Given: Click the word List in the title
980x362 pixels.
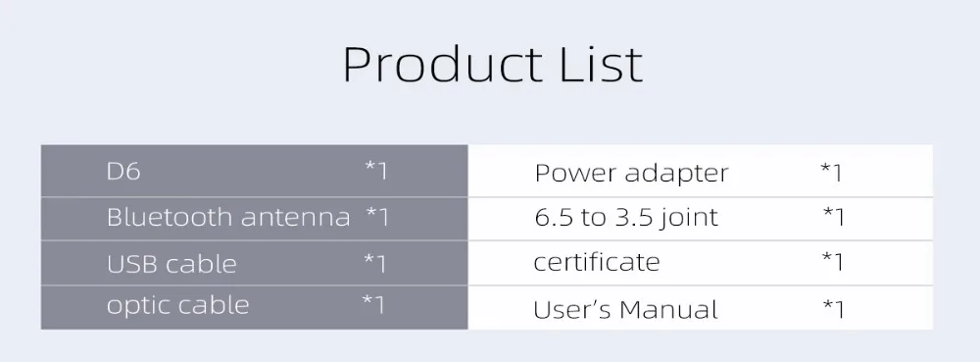Looking at the screenshot, I should pos(602,64).
